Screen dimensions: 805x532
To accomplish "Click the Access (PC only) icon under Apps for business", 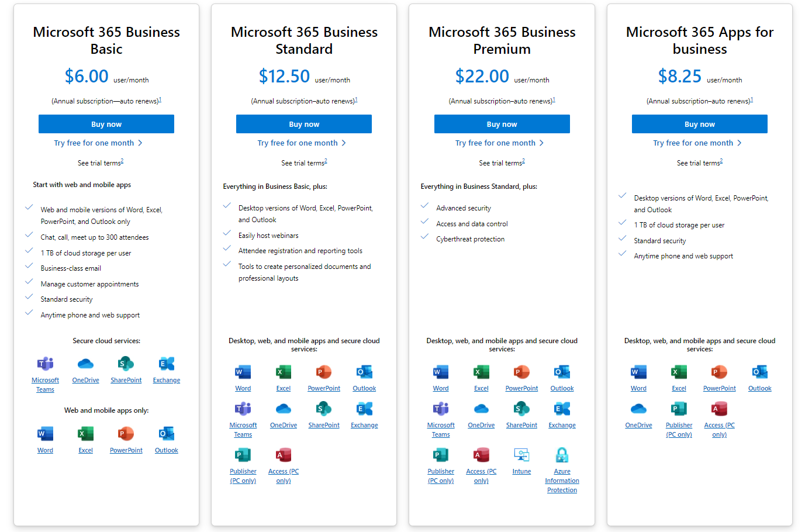I will coord(719,409).
